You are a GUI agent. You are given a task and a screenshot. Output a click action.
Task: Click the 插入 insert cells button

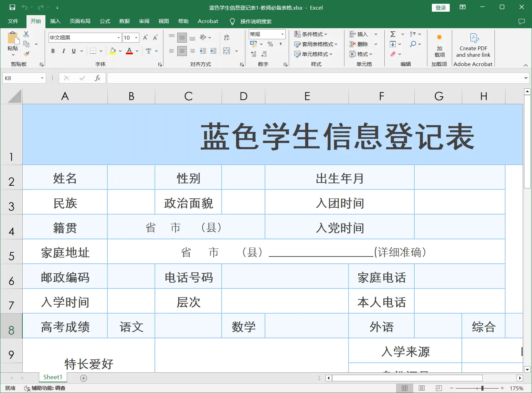[359, 34]
